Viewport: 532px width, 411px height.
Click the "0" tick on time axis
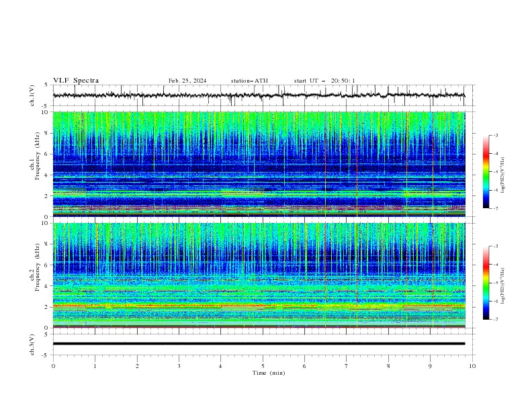[53, 366]
